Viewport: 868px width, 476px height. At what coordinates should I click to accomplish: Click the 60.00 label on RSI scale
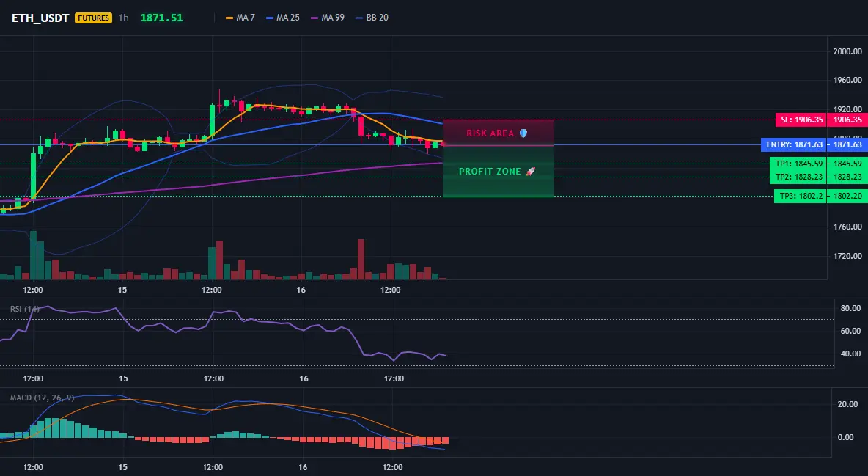point(851,331)
